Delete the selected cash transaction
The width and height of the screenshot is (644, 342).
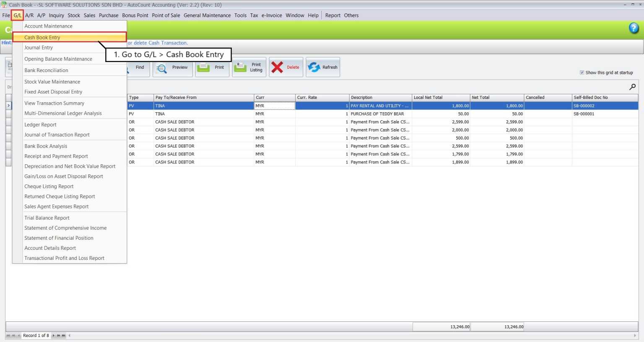tap(286, 67)
